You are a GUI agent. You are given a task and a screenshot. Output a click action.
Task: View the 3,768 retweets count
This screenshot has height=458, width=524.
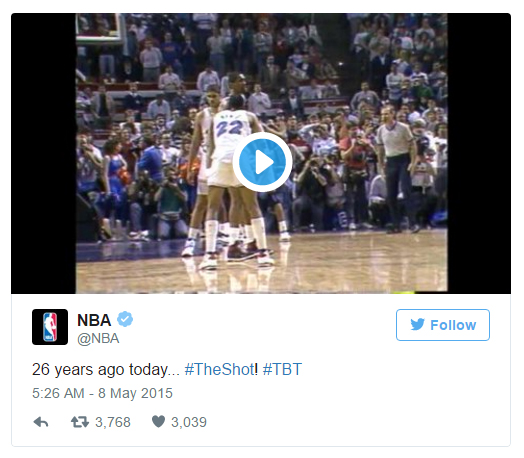pyautogui.click(x=113, y=422)
